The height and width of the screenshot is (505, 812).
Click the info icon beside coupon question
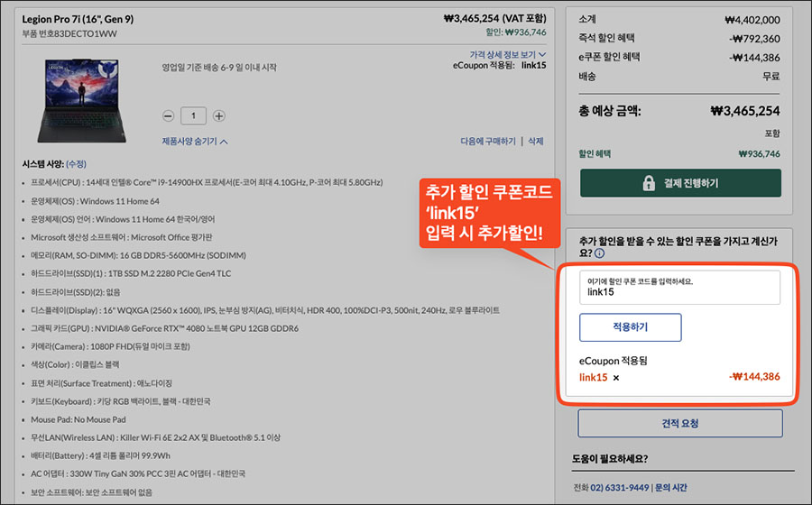[x=599, y=253]
